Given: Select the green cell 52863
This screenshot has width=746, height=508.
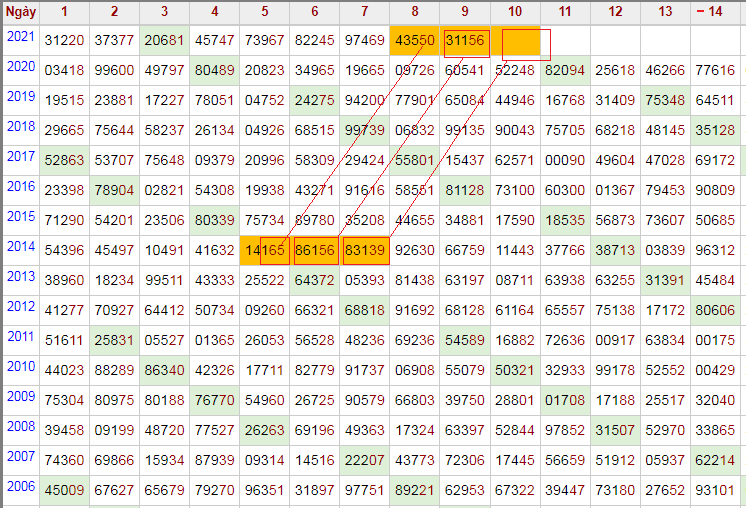Looking at the screenshot, I should pyautogui.click(x=65, y=160).
